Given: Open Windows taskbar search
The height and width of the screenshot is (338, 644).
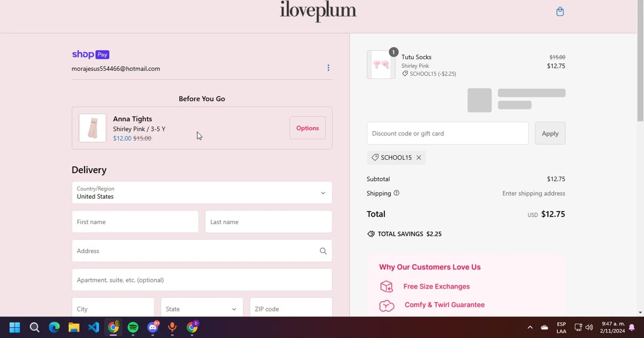Looking at the screenshot, I should coord(34,328).
